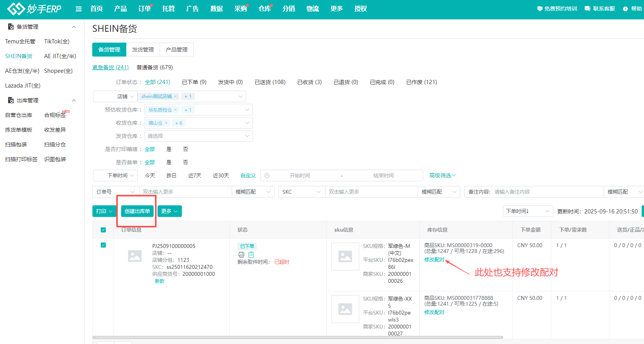Click 修改配对 for MS0000031778888
The height and width of the screenshot is (344, 644).
[x=434, y=312]
